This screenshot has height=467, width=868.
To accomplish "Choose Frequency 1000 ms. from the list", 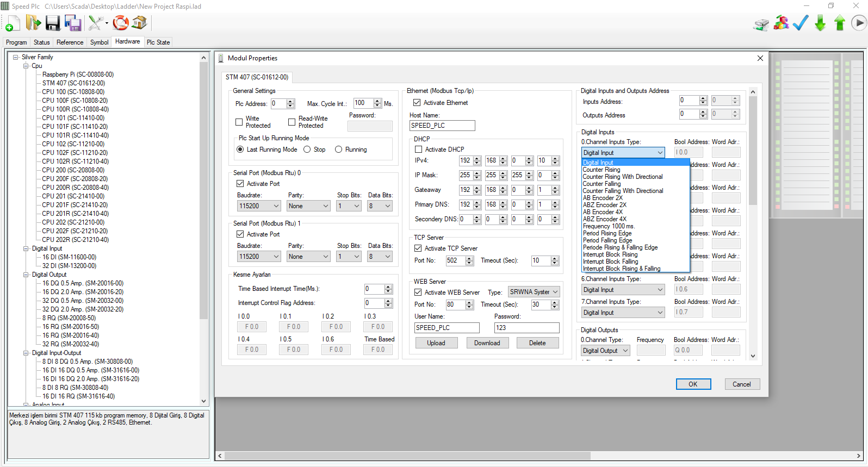I will point(609,226).
